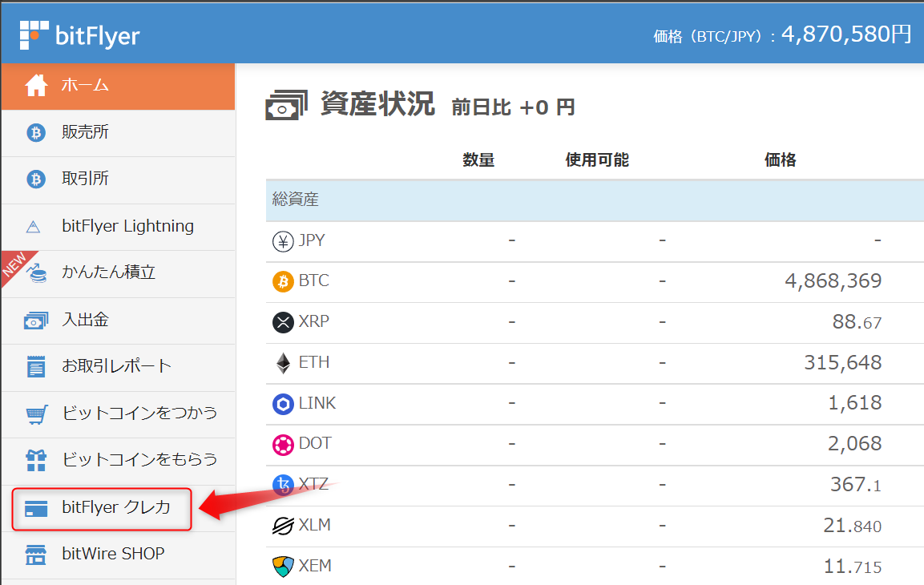Click the 前日比 +0 円 text

point(513,107)
